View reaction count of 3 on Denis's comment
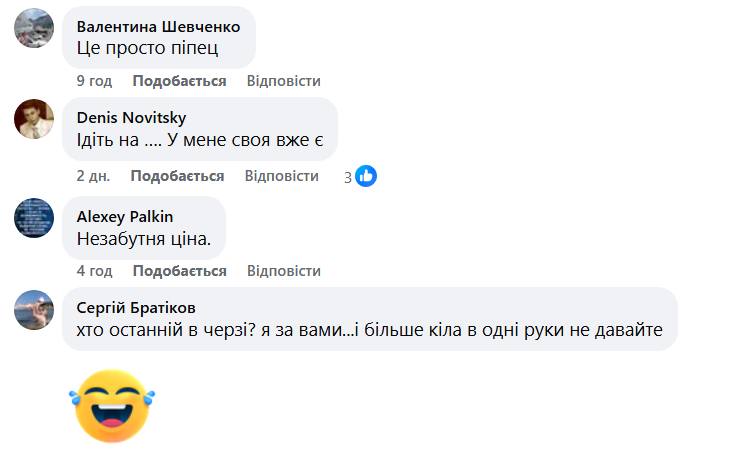Screen dimensions: 730x449 348,177
